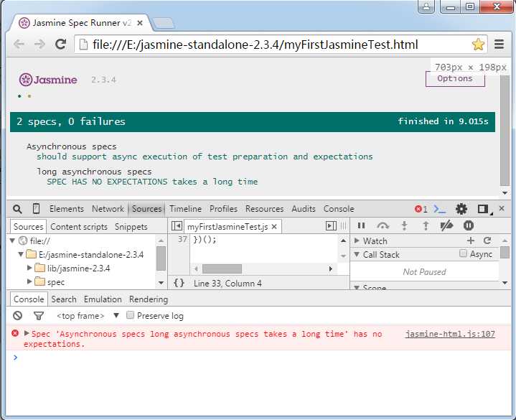This screenshot has height=420, width=516.
Task: Step into next function call
Action: click(x=405, y=225)
